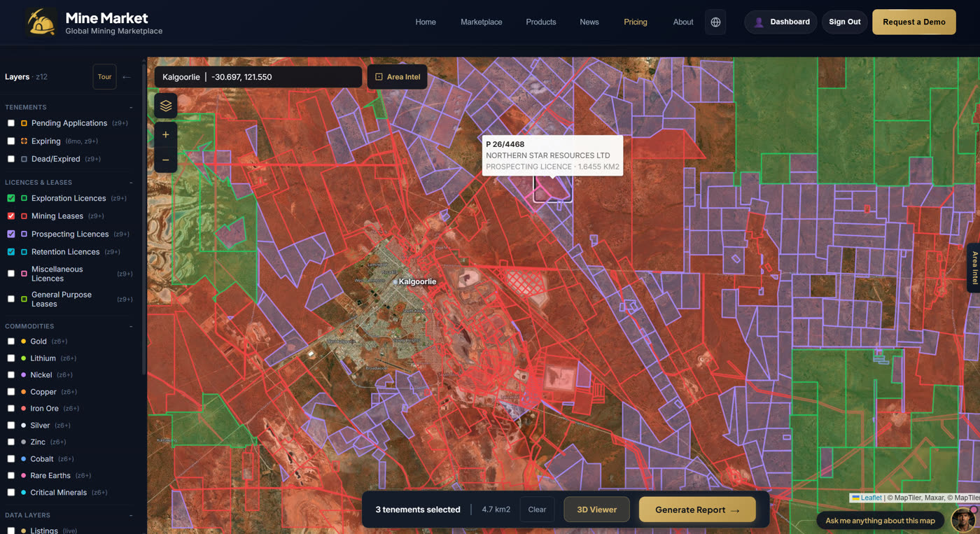Screen dimensions: 980x534
Task: Click the Mine Market helmet logo
Action: tap(41, 22)
